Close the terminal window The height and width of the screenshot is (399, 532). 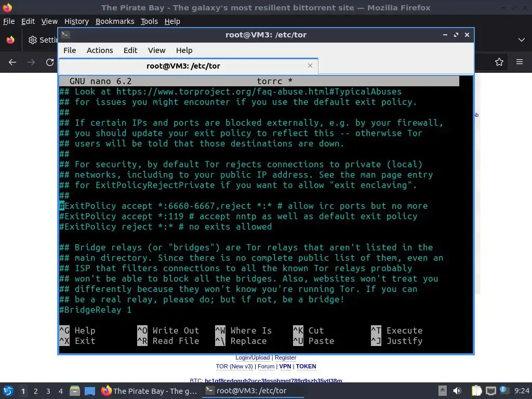[467, 35]
